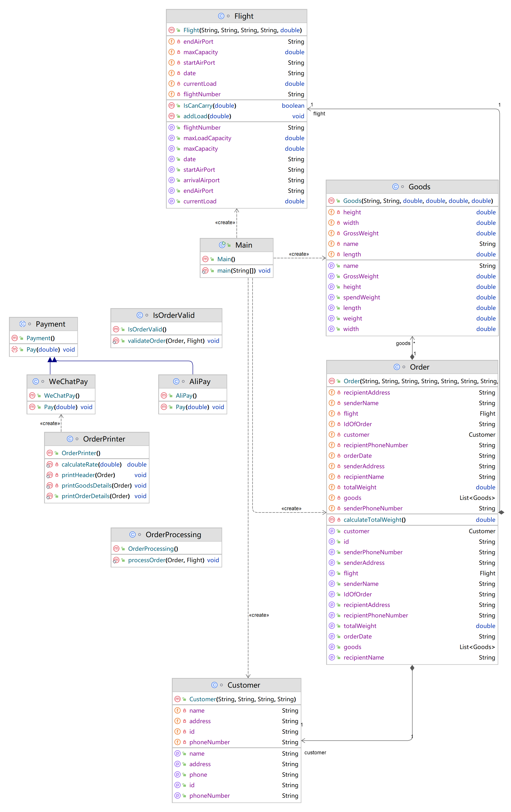Click the abstract class icon beside Payment

tap(23, 324)
